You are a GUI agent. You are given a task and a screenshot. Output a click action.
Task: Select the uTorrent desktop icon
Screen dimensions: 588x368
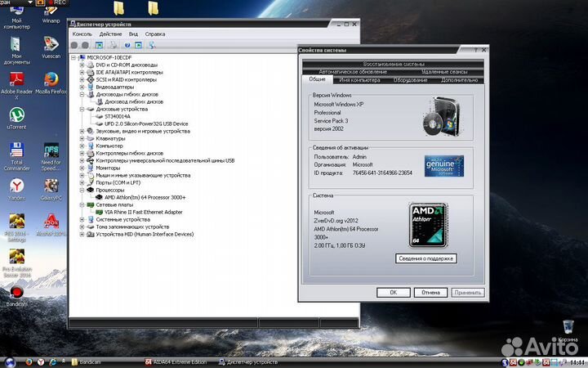[x=17, y=118]
